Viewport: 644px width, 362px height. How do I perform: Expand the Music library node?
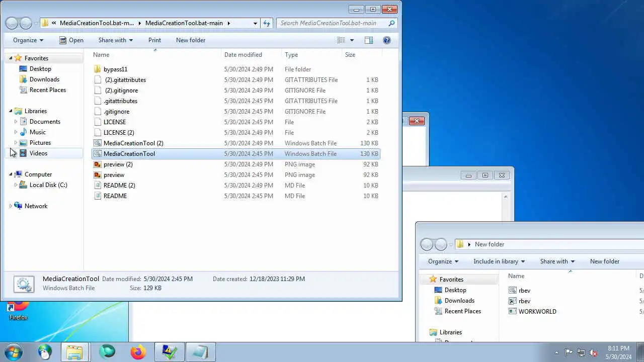tap(16, 132)
